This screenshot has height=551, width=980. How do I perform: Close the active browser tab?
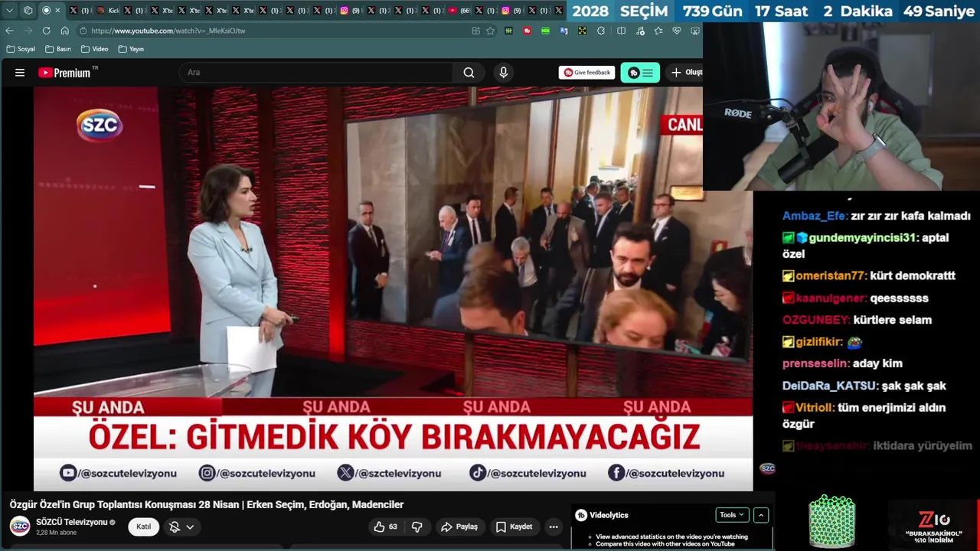(x=57, y=11)
